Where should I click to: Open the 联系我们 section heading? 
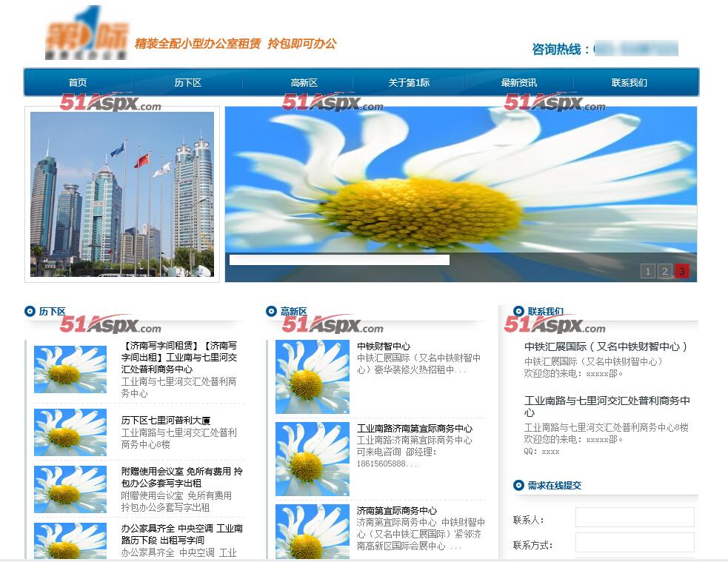pos(546,312)
